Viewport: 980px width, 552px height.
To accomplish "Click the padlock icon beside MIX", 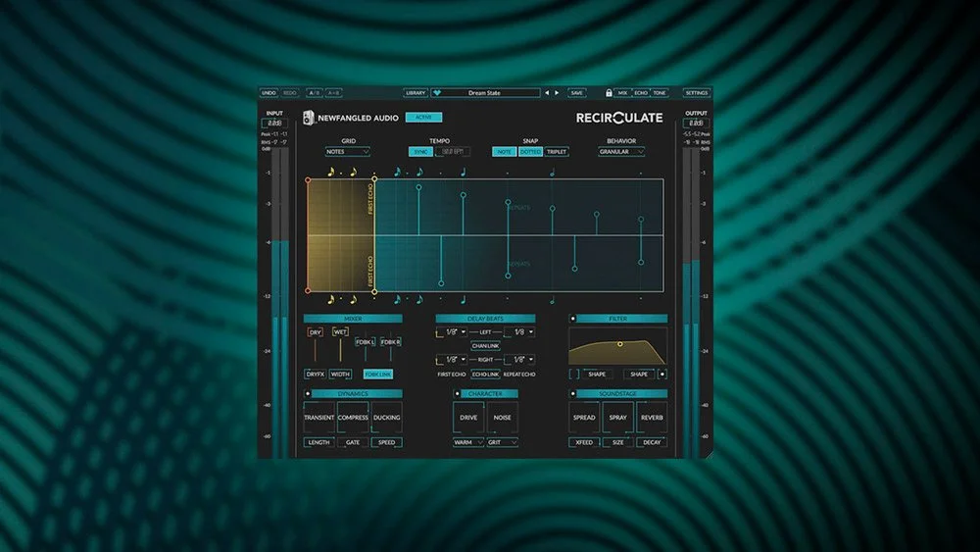I will [x=609, y=92].
